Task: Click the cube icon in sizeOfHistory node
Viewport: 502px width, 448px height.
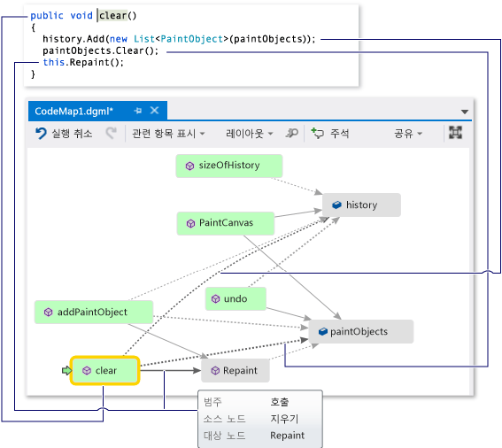Action: 189,166
